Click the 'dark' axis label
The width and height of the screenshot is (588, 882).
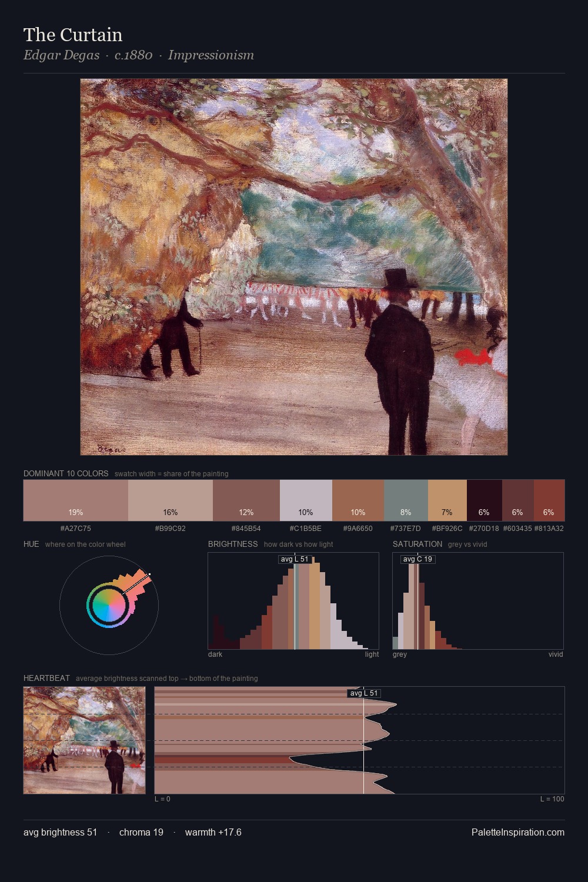(x=215, y=654)
